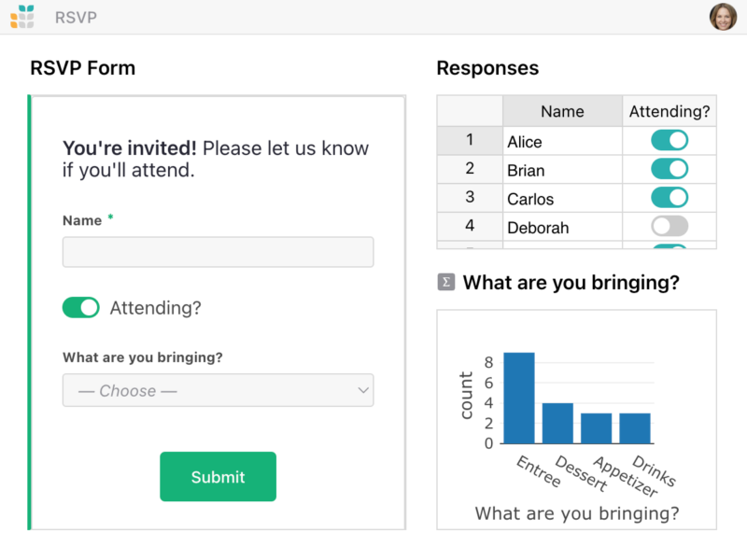Switch off Carlos's attending toggle
The width and height of the screenshot is (747, 560).
669,198
